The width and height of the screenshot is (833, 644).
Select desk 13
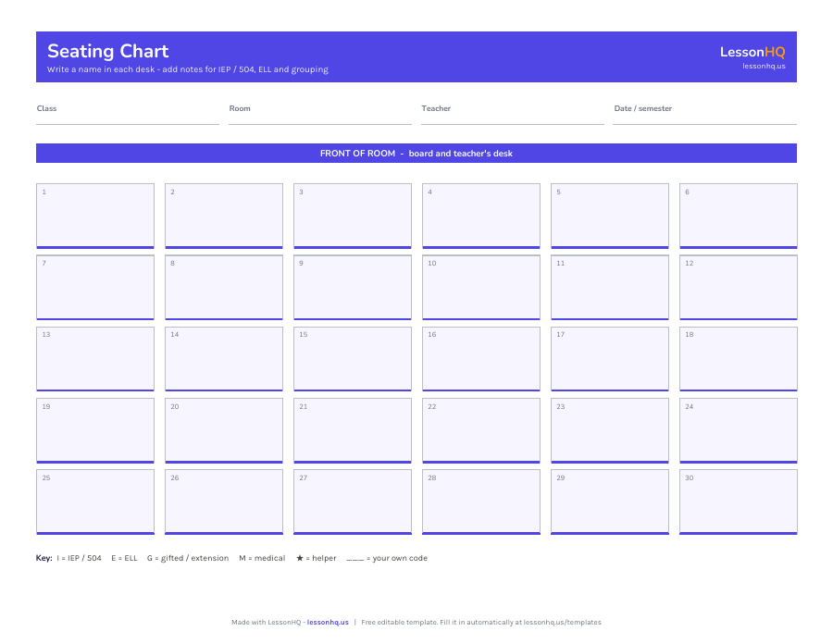(x=95, y=359)
